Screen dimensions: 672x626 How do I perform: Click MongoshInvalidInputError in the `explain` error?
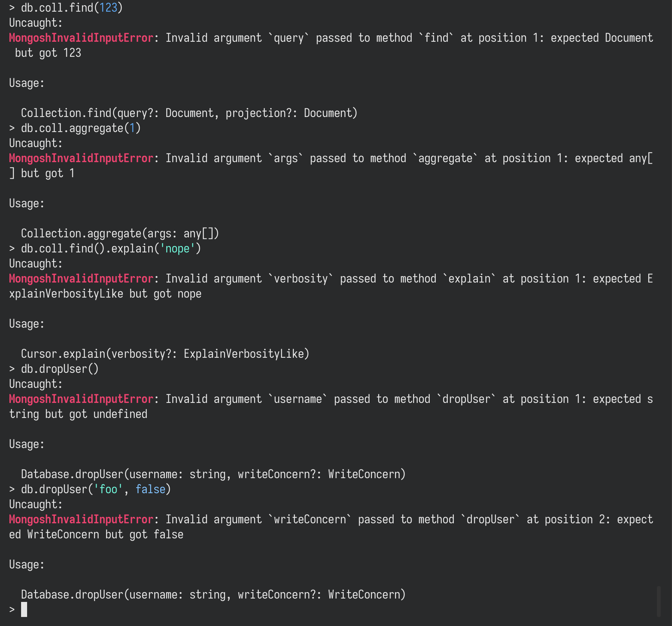coord(81,279)
